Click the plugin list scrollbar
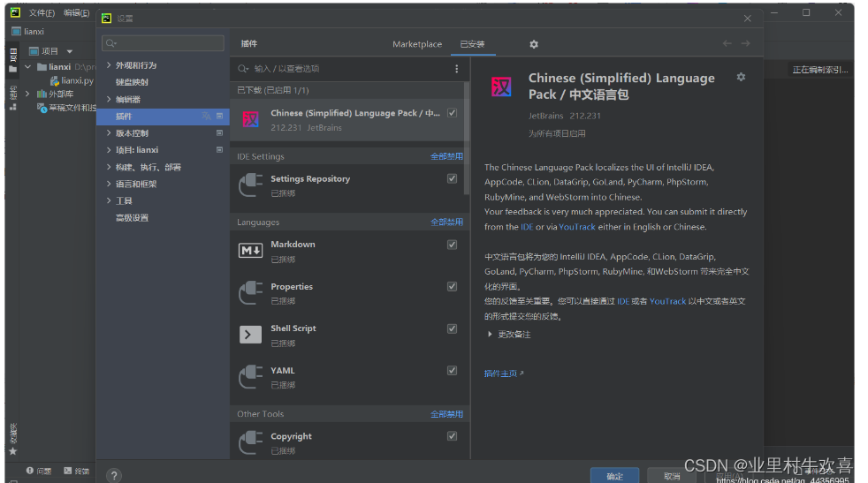 467,140
